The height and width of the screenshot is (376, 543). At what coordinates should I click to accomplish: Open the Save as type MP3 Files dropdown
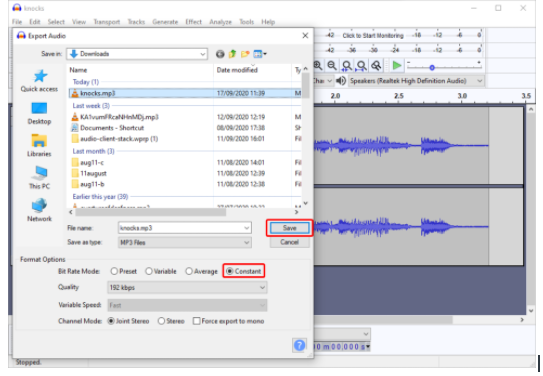point(185,242)
